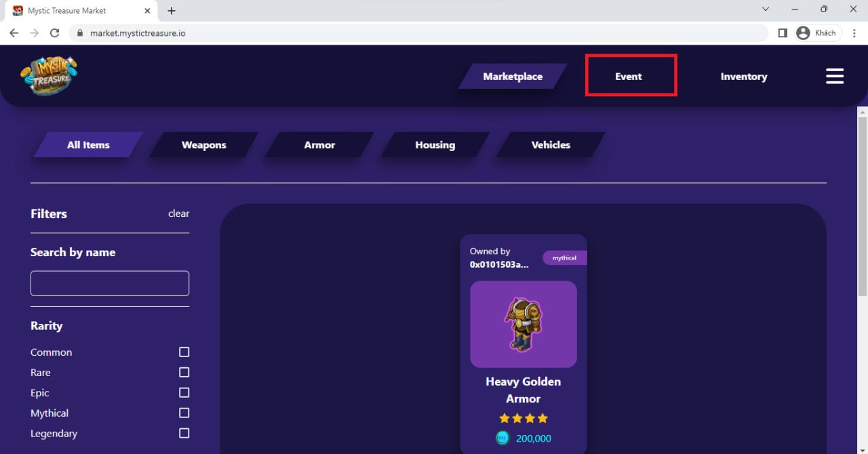Open the Marketplace nav tab
This screenshot has height=454, width=868.
coord(513,77)
